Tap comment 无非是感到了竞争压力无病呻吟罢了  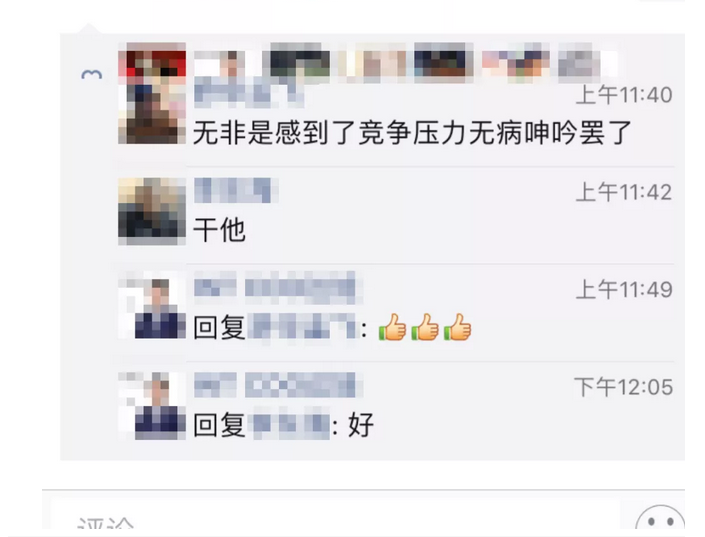point(412,133)
